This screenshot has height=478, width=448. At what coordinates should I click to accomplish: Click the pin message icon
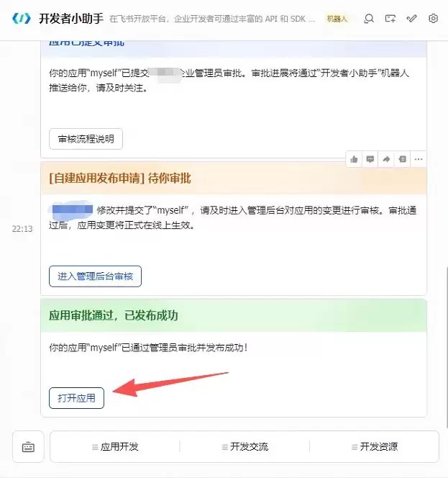(x=402, y=159)
